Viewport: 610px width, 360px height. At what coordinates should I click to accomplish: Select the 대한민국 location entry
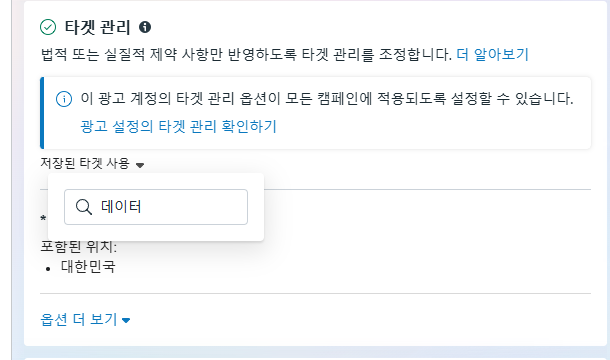coord(88,267)
